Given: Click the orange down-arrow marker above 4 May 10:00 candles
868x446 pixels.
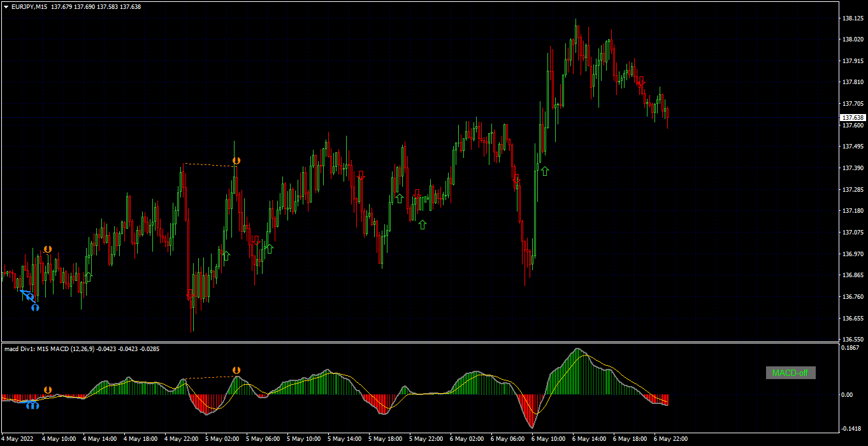Looking at the screenshot, I should coord(47,249).
